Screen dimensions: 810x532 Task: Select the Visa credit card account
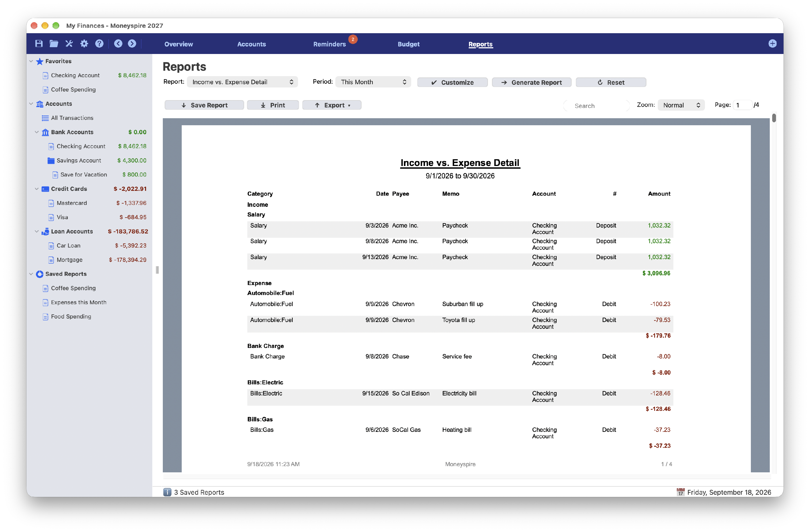pos(90,217)
